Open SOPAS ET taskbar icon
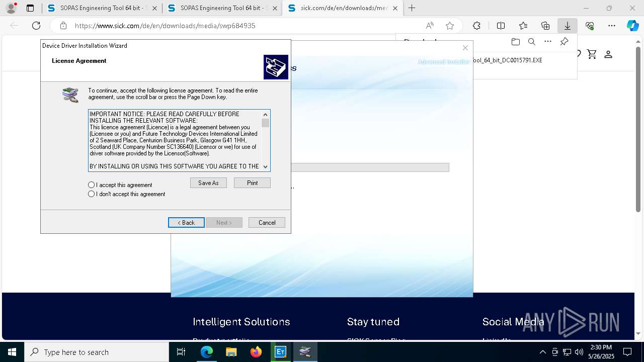This screenshot has width=644, height=362. (281, 352)
